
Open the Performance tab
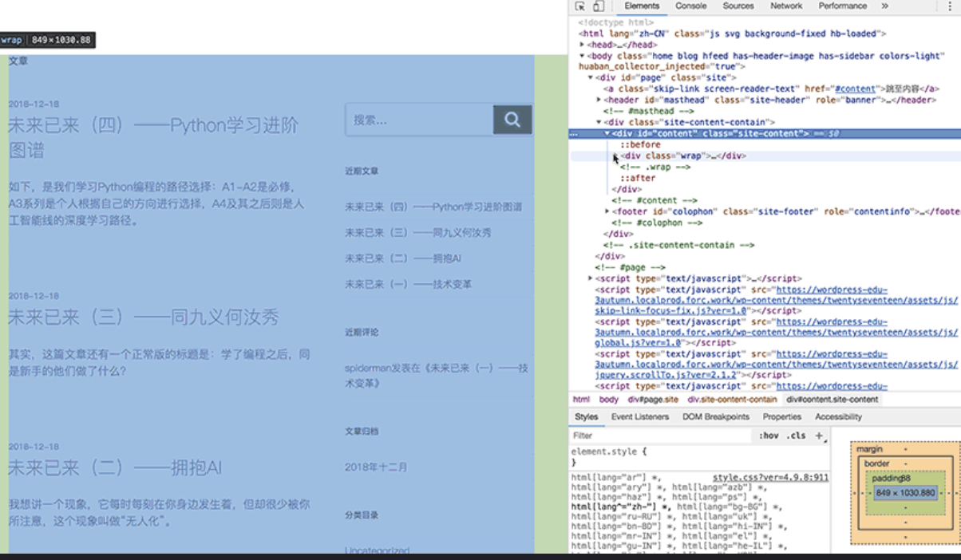coord(842,6)
